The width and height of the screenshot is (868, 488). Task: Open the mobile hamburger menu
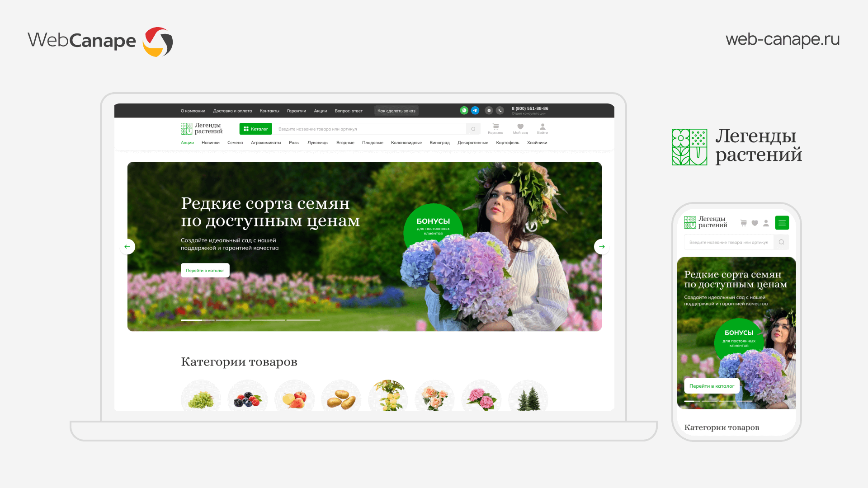(x=782, y=223)
